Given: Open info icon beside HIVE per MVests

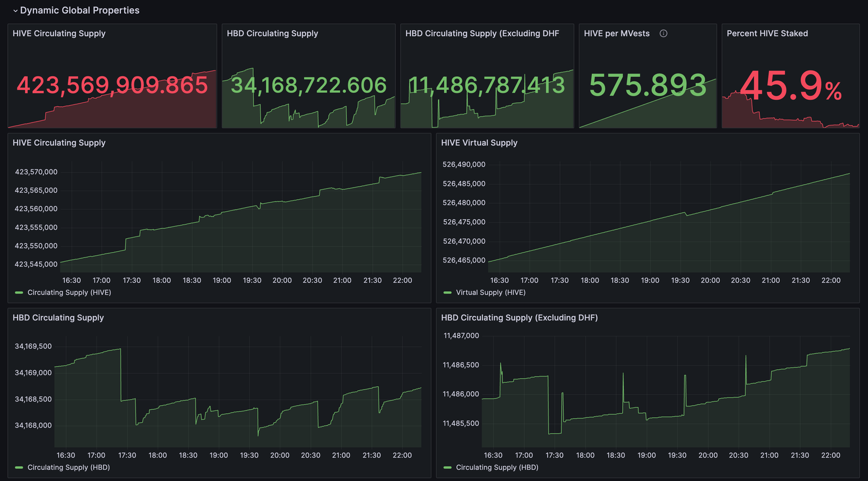Looking at the screenshot, I should pos(663,33).
